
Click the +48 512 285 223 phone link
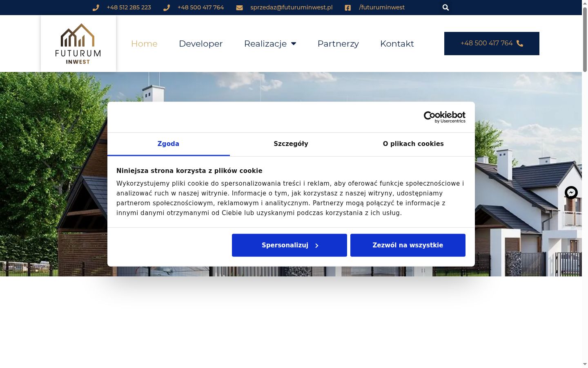coord(129,7)
